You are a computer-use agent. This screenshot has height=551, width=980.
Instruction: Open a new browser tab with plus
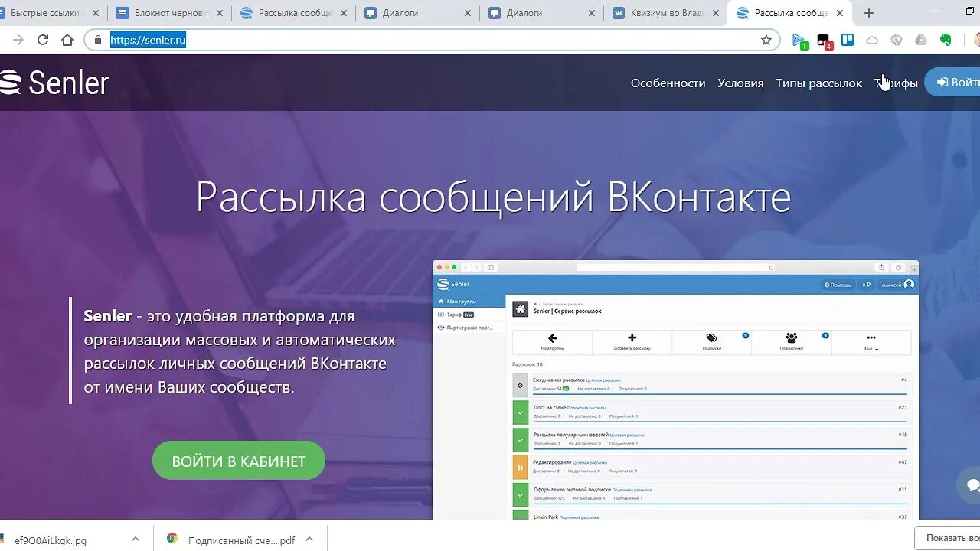point(869,13)
